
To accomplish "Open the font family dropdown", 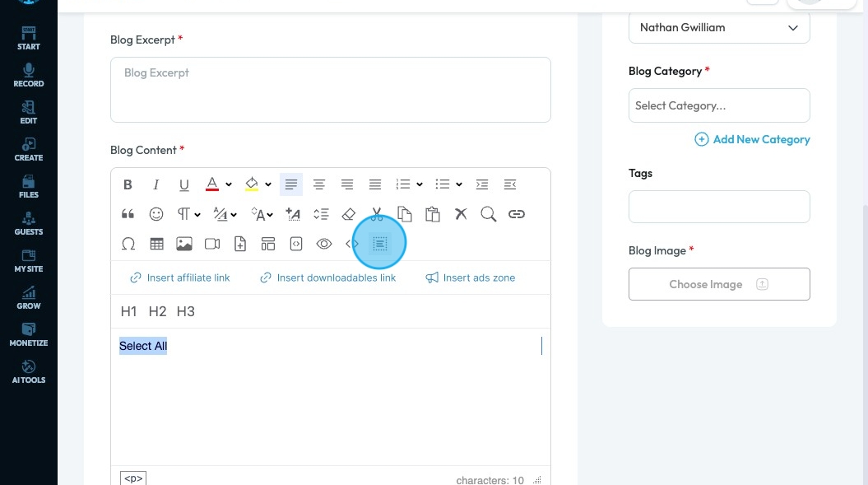I will pyautogui.click(x=225, y=214).
